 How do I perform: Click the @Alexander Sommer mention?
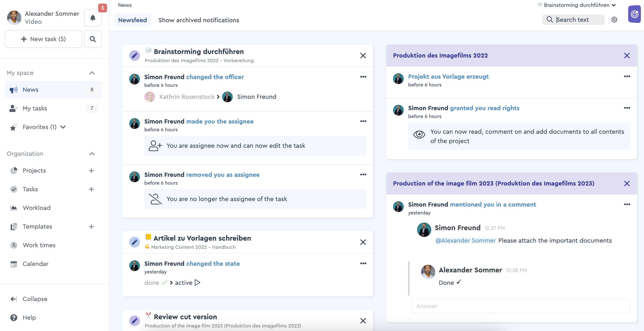click(x=465, y=241)
